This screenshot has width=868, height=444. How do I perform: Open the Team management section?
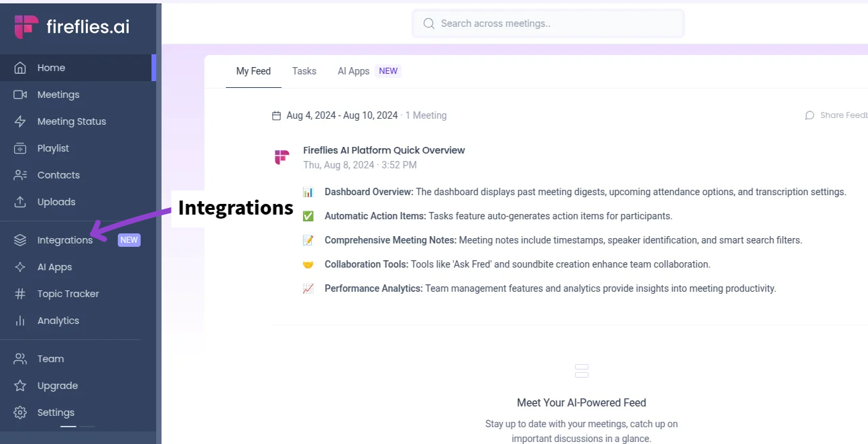tap(50, 358)
